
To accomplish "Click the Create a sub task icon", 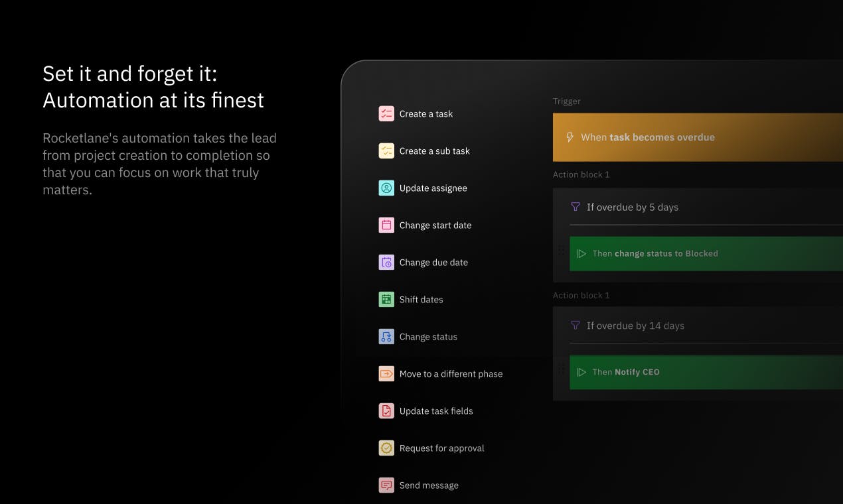I will coord(386,151).
